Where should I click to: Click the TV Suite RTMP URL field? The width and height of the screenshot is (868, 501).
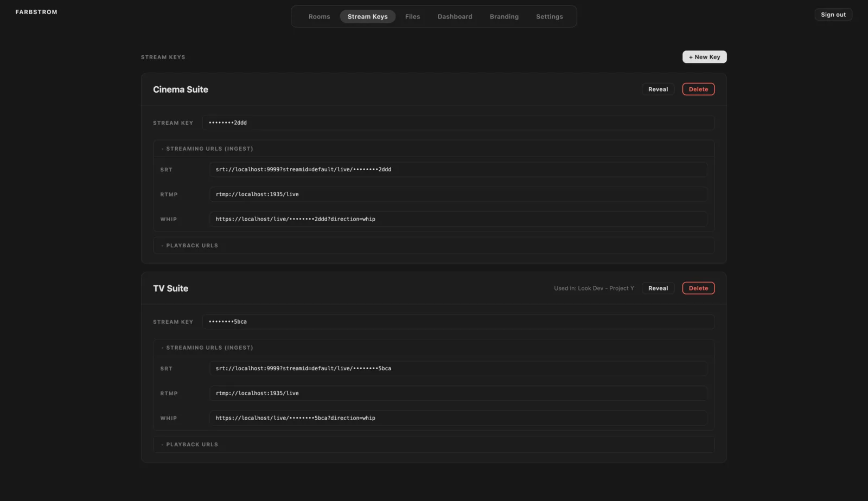pyautogui.click(x=458, y=393)
